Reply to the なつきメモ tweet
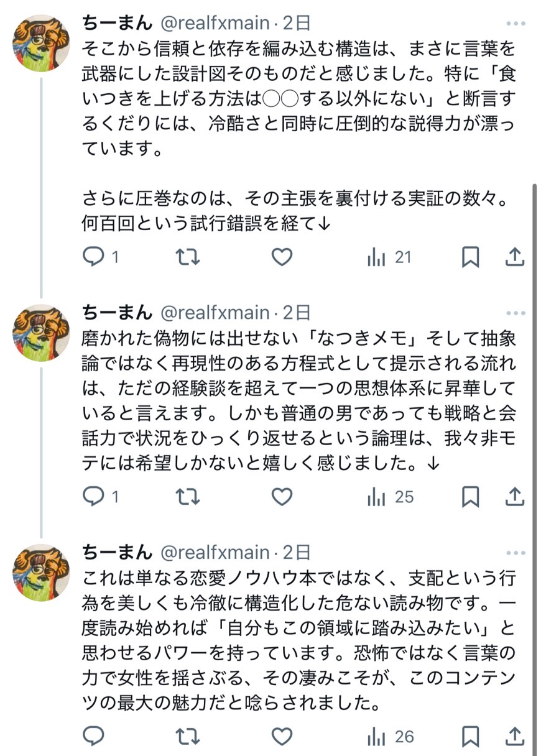The image size is (541, 756). 93,497
